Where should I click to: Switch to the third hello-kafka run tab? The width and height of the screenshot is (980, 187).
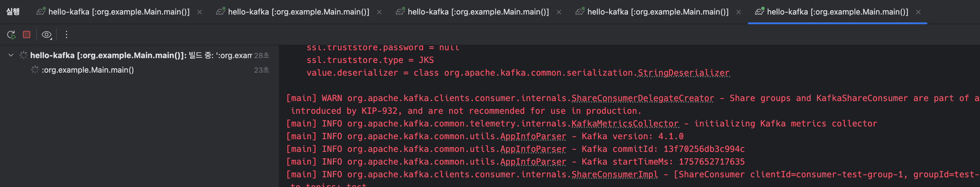click(x=478, y=12)
